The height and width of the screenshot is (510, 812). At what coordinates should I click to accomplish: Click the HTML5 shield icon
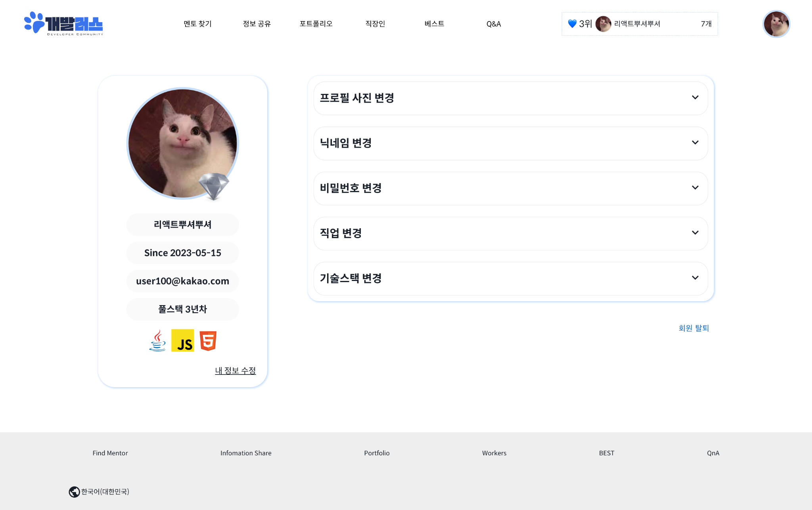(x=208, y=341)
